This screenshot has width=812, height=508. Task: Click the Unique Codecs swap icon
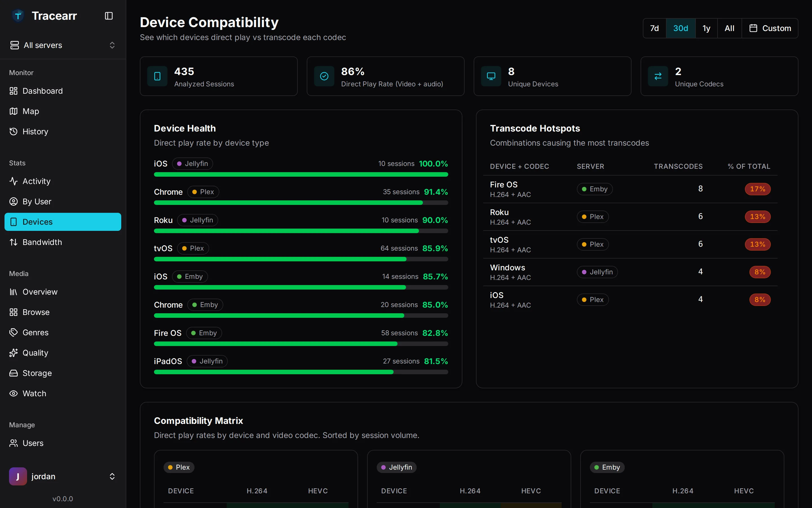(658, 76)
